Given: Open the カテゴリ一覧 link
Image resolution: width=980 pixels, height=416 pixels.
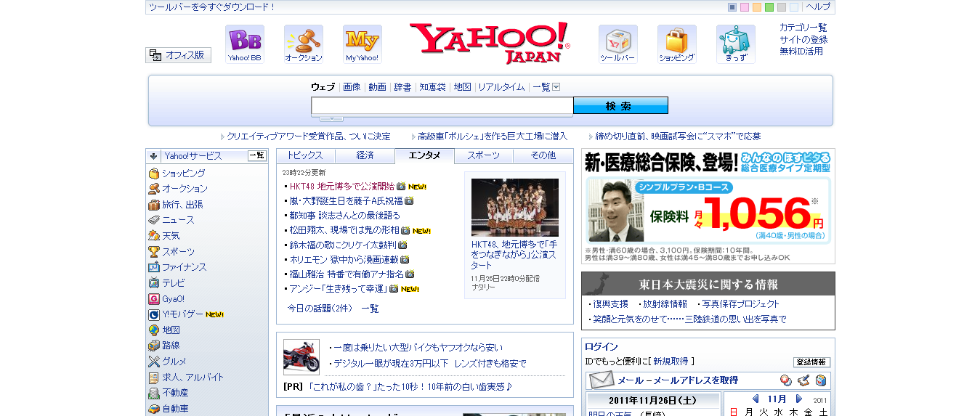Looking at the screenshot, I should pyautogui.click(x=803, y=28).
